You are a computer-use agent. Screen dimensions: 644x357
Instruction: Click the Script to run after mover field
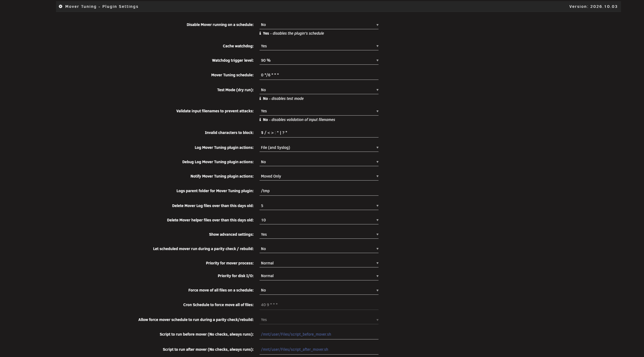tap(319, 349)
